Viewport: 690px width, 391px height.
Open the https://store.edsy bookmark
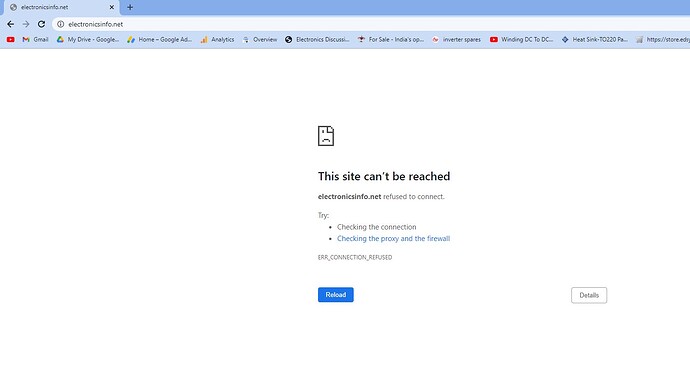(x=663, y=40)
